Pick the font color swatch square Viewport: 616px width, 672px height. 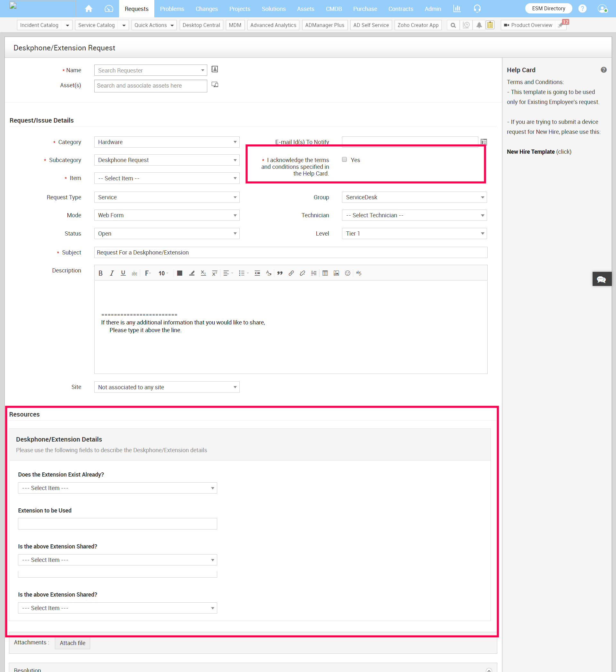pos(179,273)
